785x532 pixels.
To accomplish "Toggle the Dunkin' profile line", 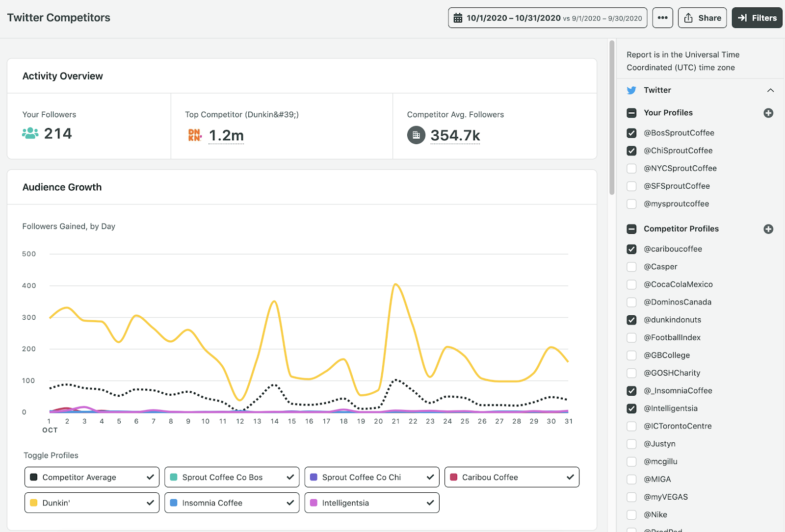I will pos(92,503).
